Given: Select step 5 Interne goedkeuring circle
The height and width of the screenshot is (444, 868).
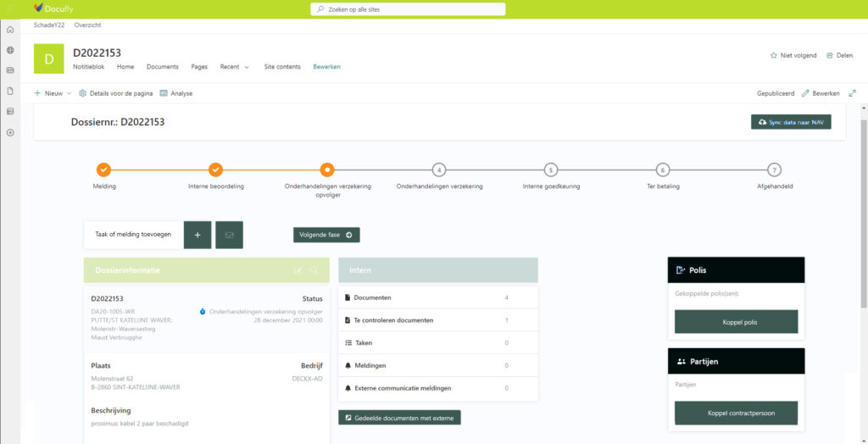Looking at the screenshot, I should [551, 169].
